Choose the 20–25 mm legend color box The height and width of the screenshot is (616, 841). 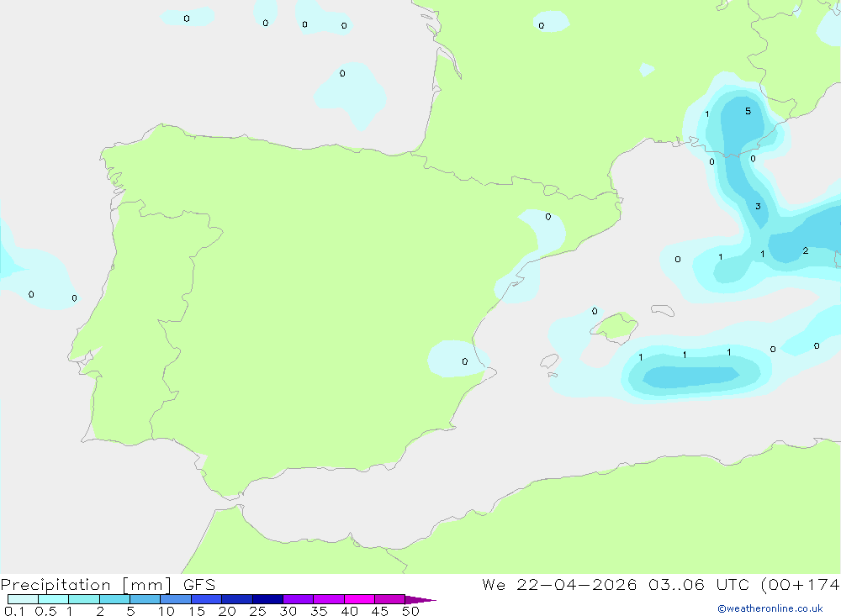(x=237, y=599)
